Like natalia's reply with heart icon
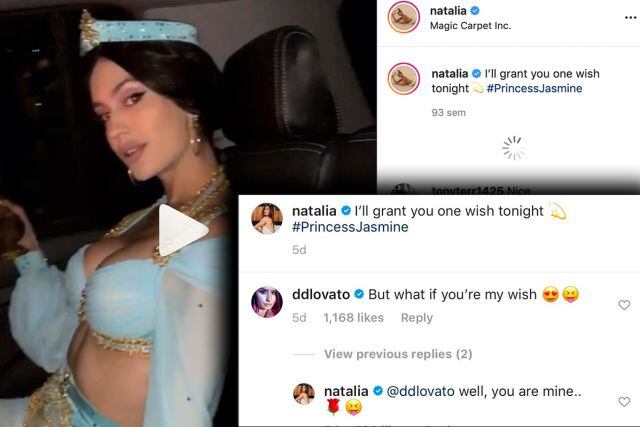Viewport: 640px width, 427px height. pos(624,402)
